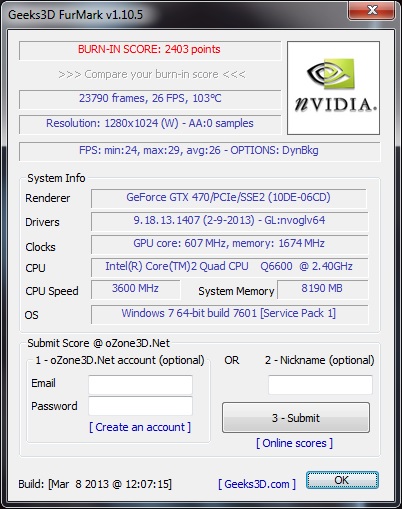Click the System Memory label
Screen dimensions: 402x509
(x=236, y=291)
